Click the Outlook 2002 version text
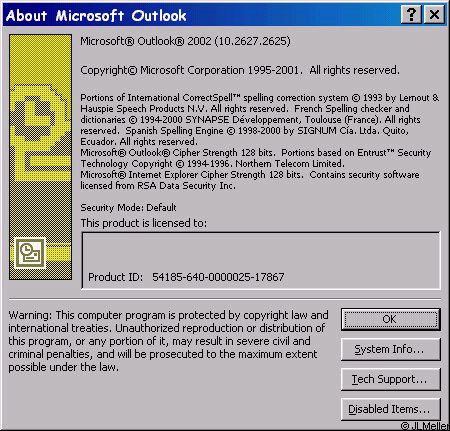450x431 pixels. 185,41
